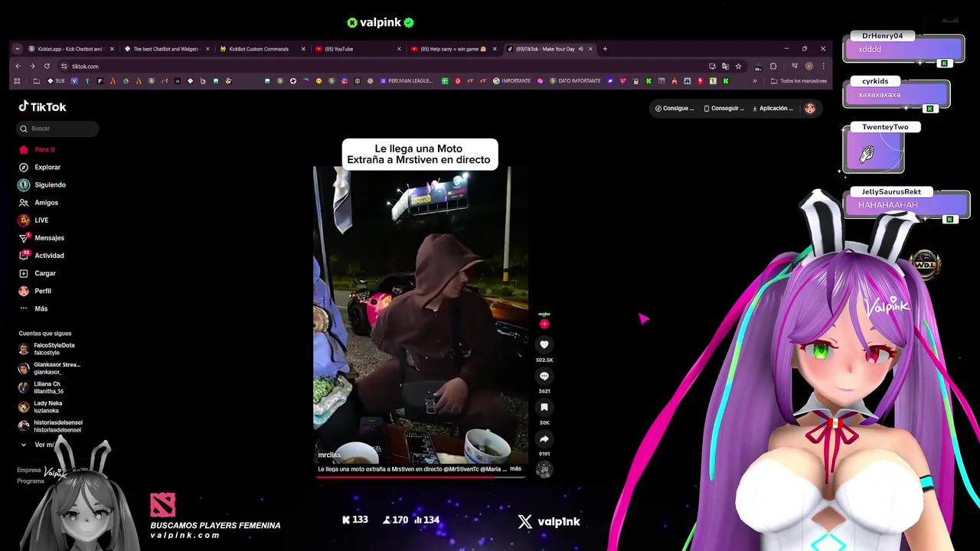Reload the TikTok page

pyautogui.click(x=47, y=66)
